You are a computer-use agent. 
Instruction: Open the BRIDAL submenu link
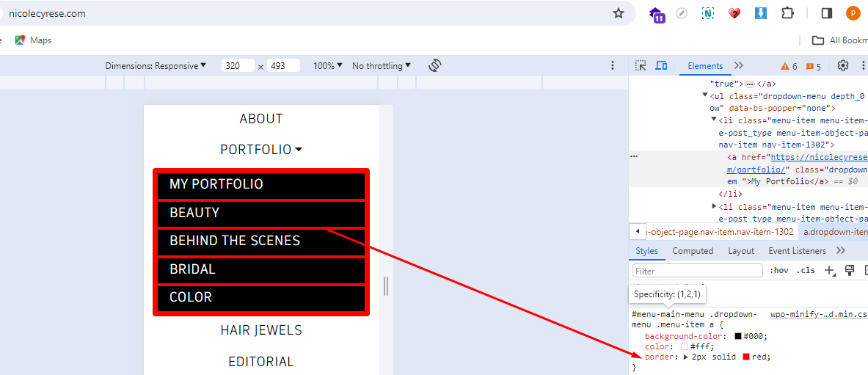[x=260, y=270]
